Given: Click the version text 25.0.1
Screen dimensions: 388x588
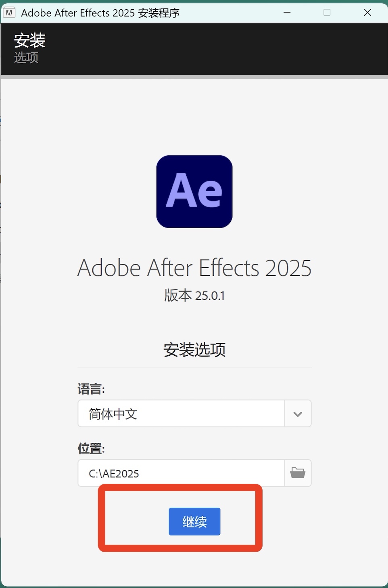Looking at the screenshot, I should (194, 295).
